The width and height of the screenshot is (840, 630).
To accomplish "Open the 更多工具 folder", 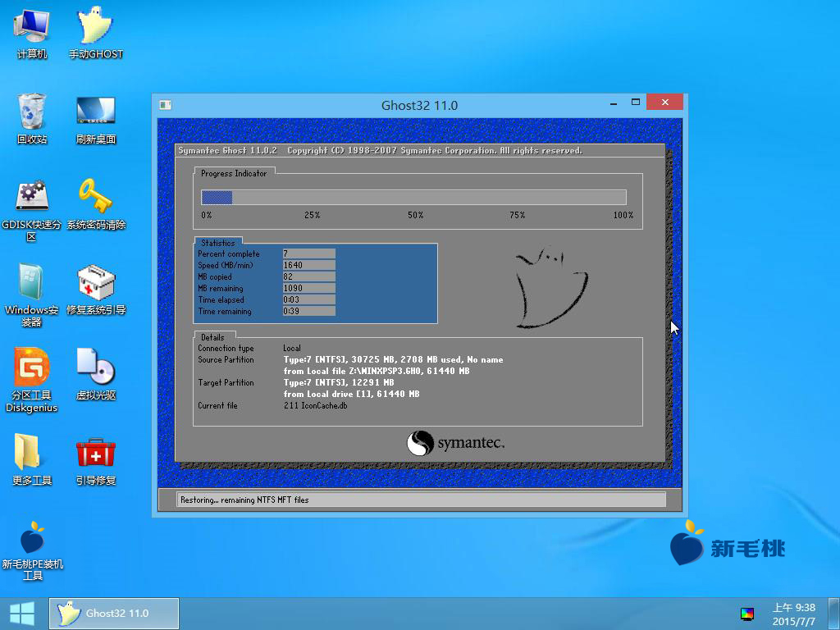I will (x=32, y=459).
